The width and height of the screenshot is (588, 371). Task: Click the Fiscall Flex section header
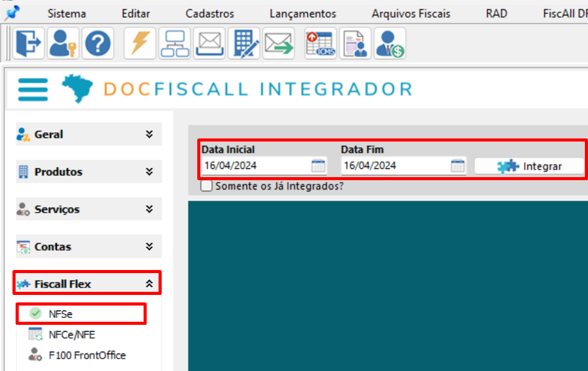coord(87,282)
